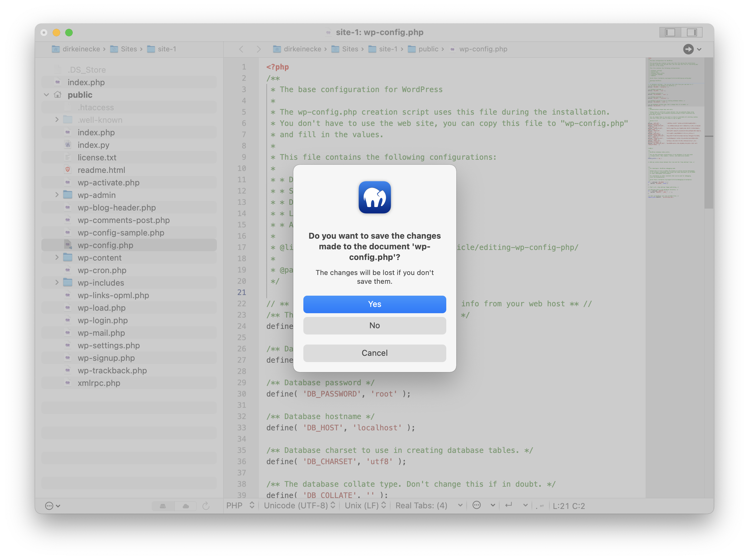Click the PHP icon of wp-blog-header.php

tap(68, 207)
